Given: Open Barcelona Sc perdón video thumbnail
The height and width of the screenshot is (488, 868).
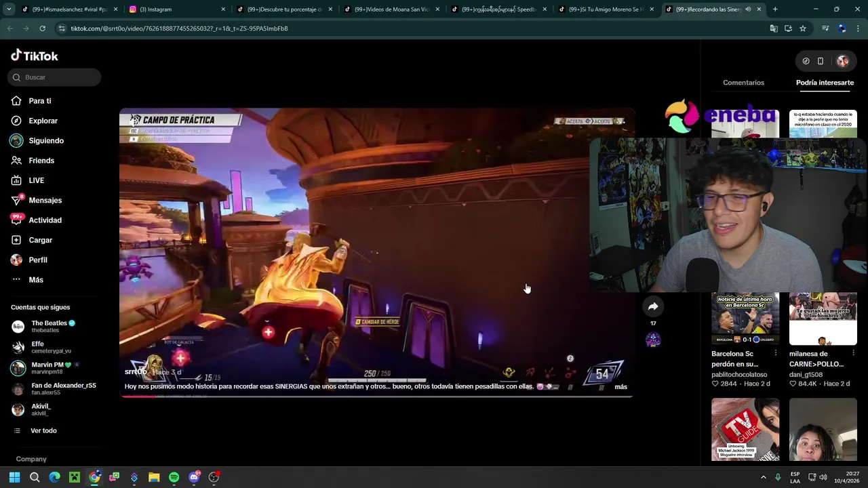Looking at the screenshot, I should (745, 319).
